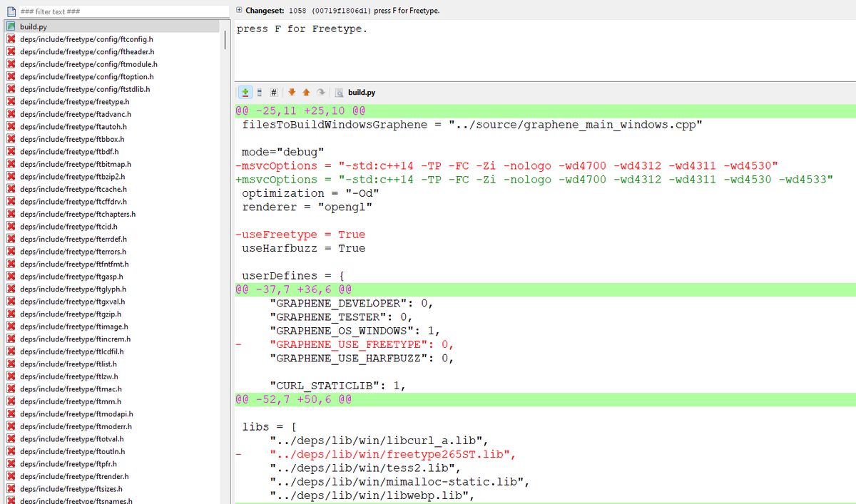856x504 pixels.
Task: Click the commit message 'press F for Freetype.'
Action: coord(302,29)
